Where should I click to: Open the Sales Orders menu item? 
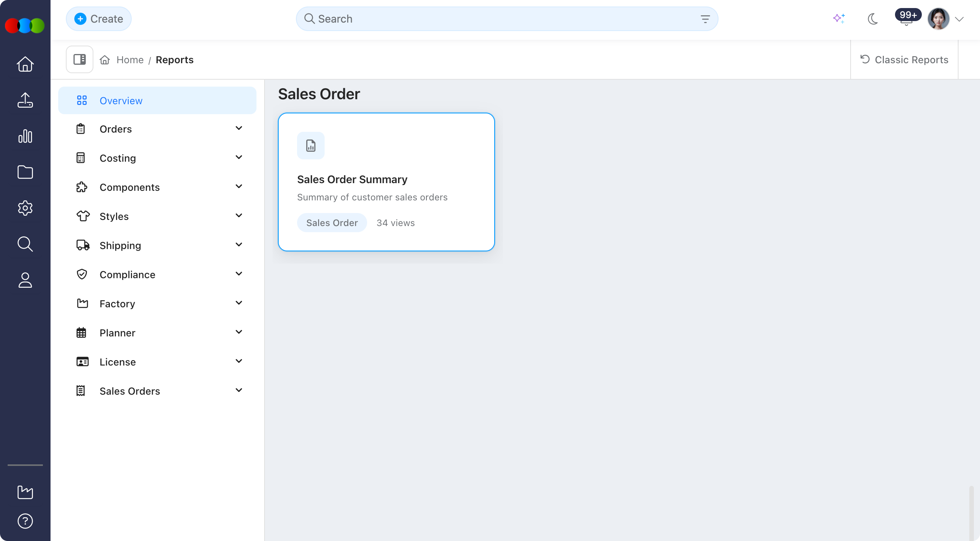pyautogui.click(x=157, y=391)
